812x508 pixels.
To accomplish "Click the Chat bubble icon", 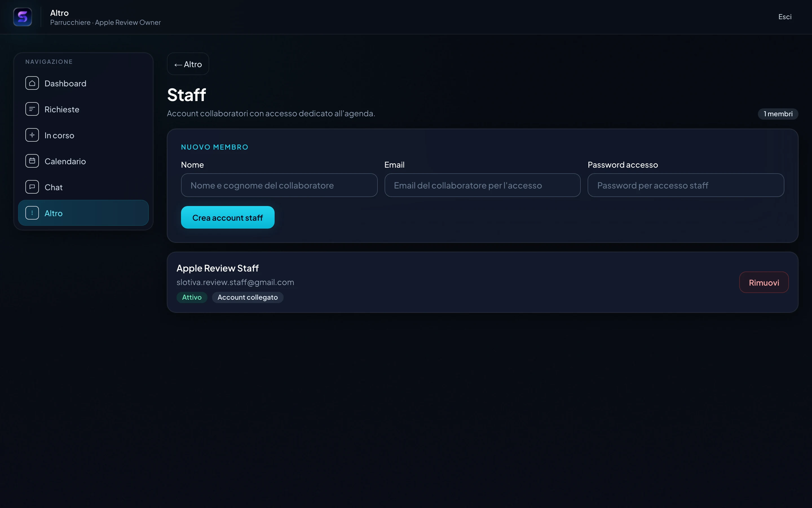I will [32, 187].
